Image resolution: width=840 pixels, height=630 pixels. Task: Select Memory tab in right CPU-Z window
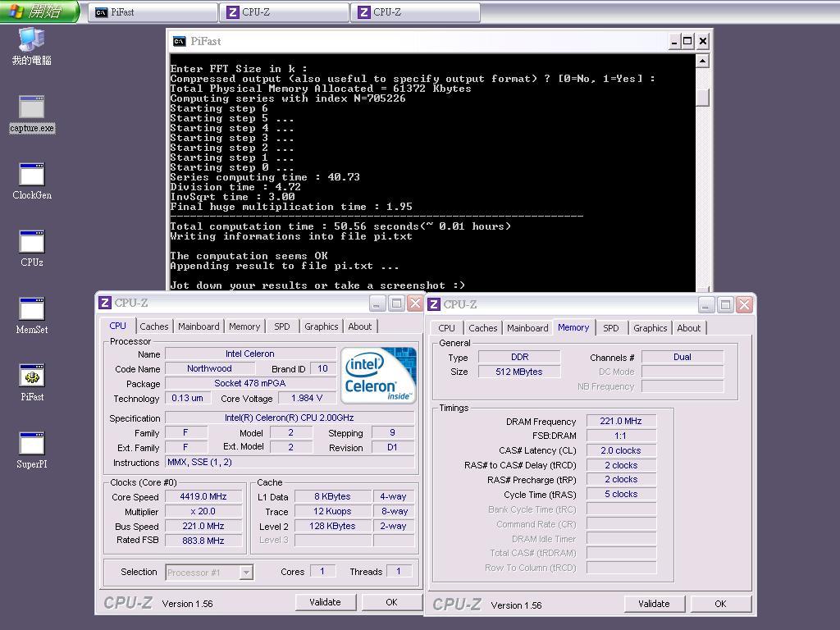573,327
